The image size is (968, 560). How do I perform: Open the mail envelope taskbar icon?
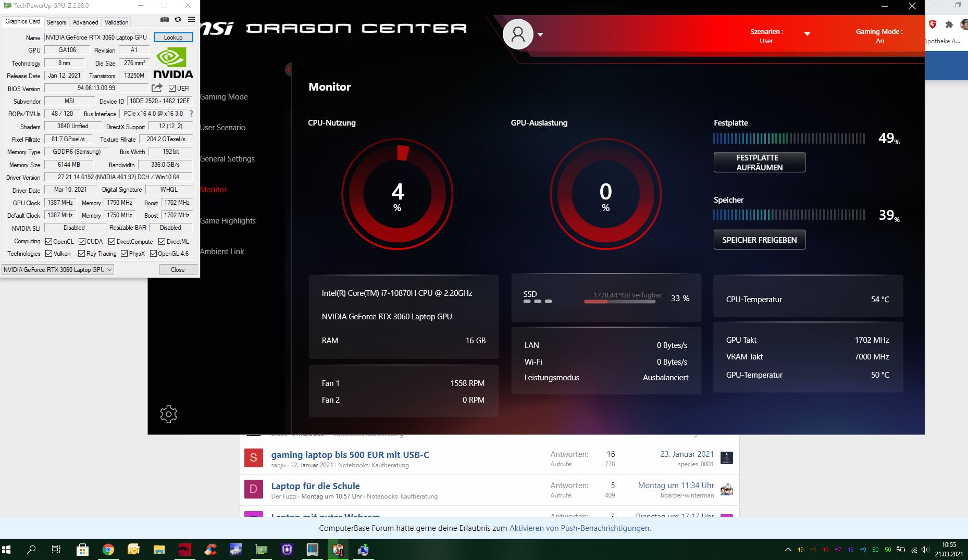(x=133, y=550)
